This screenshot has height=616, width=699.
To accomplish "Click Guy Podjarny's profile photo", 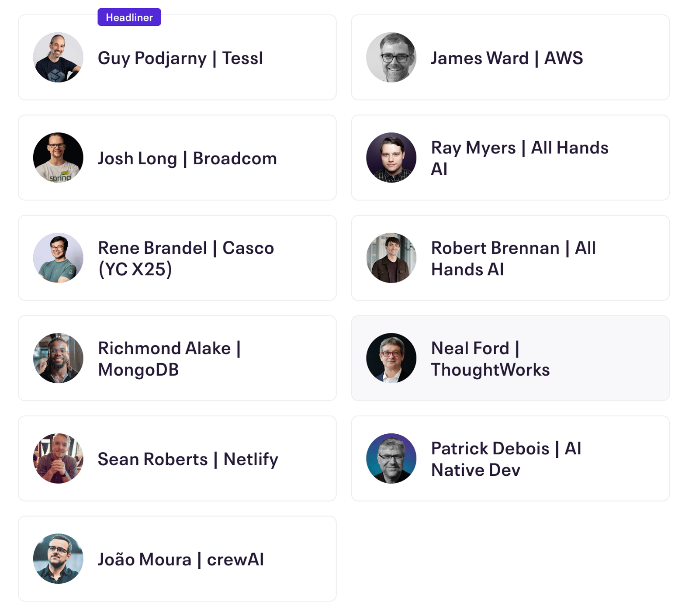I will click(x=58, y=57).
